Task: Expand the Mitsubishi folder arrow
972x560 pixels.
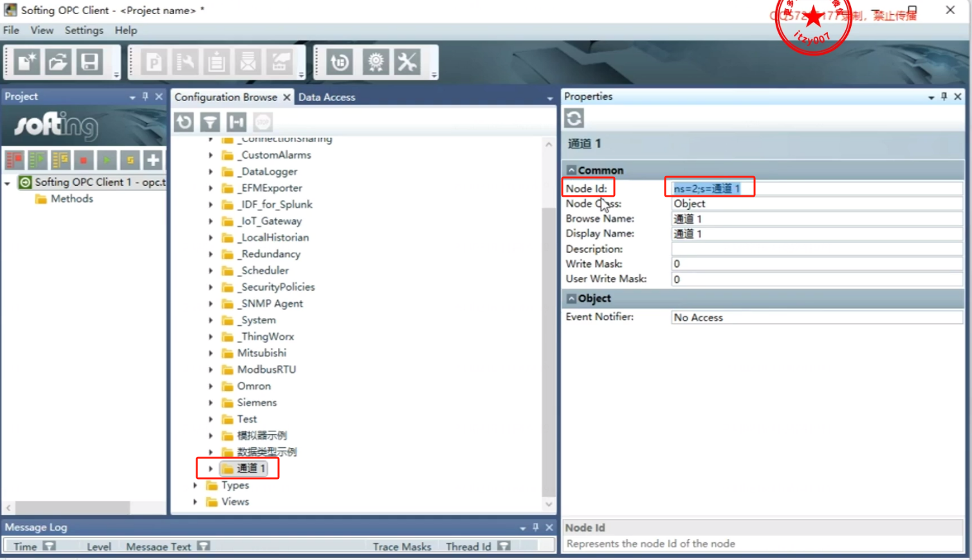Action: pos(210,353)
